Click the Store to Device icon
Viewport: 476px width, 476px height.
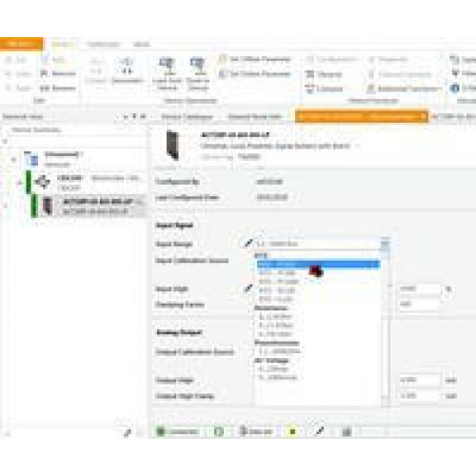click(x=197, y=65)
